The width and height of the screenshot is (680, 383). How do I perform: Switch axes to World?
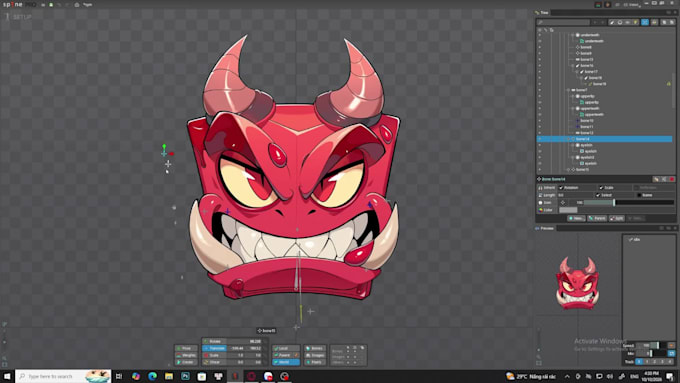point(286,362)
